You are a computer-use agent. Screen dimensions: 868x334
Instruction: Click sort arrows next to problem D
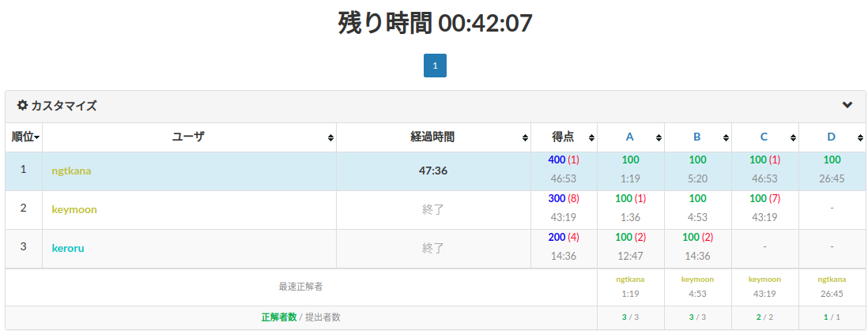coord(859,137)
